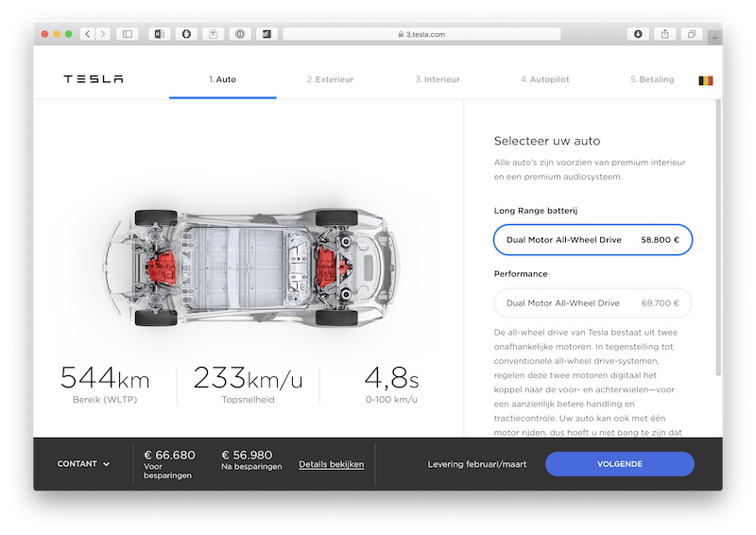The height and width of the screenshot is (535, 756).
Task: Click the Long Range batterij label
Action: [x=536, y=211]
